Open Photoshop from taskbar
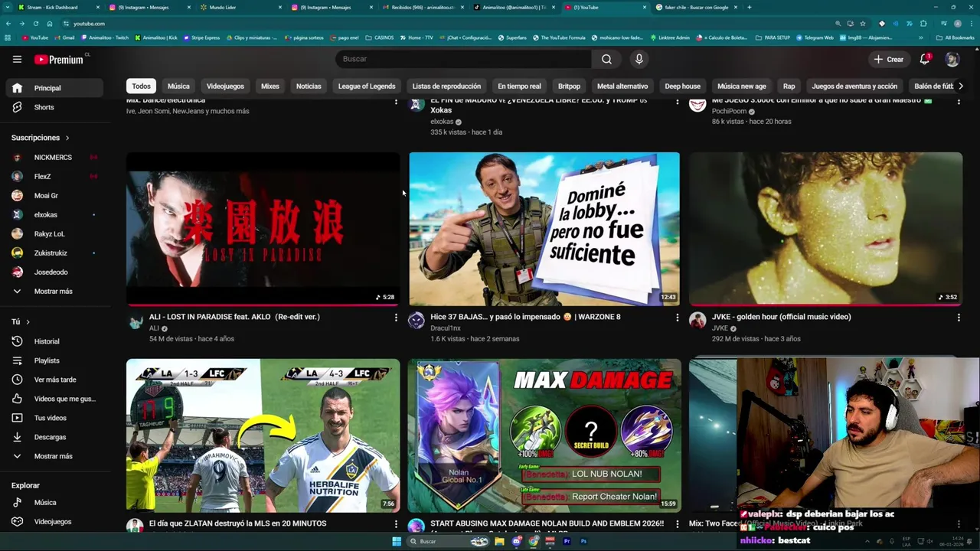The width and height of the screenshot is (980, 551). coord(583,541)
